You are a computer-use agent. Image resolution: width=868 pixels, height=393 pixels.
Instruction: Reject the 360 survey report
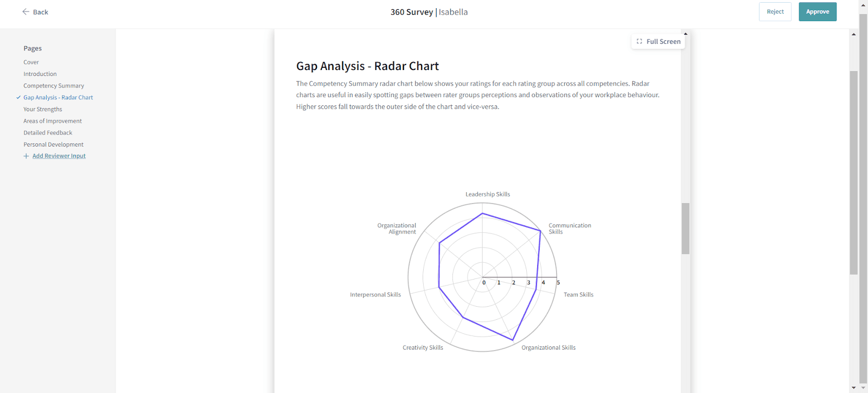click(775, 12)
